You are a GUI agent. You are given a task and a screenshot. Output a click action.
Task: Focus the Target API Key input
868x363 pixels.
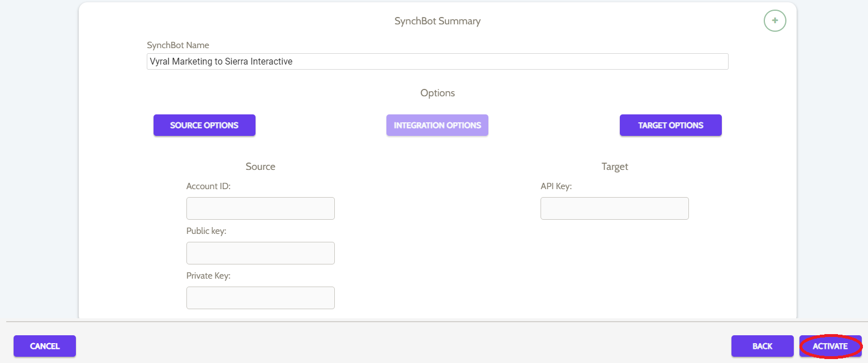pos(615,208)
